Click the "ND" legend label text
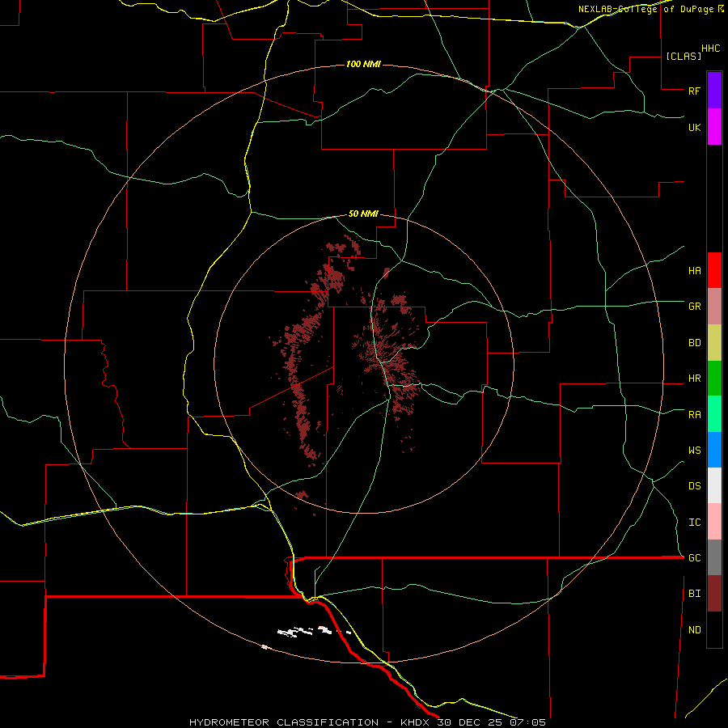Screen dimensions: 728x728 point(694,629)
